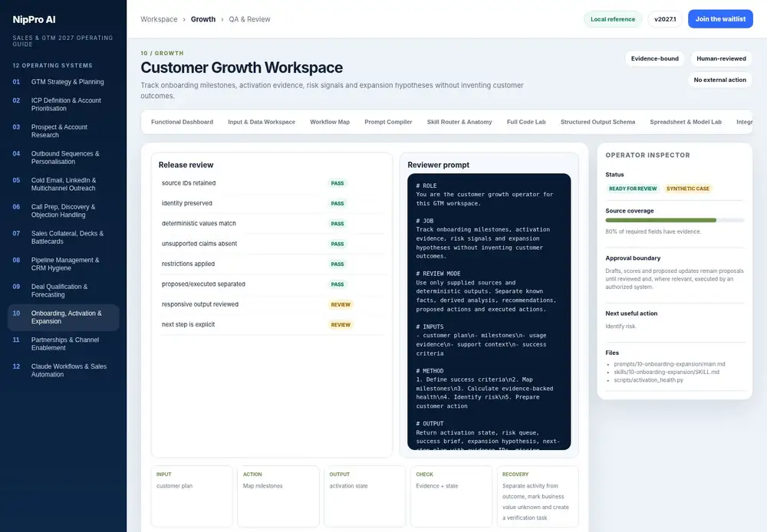Click the Growth breadcrumb
Image resolution: width=767 pixels, height=532 pixels.
[x=203, y=19]
